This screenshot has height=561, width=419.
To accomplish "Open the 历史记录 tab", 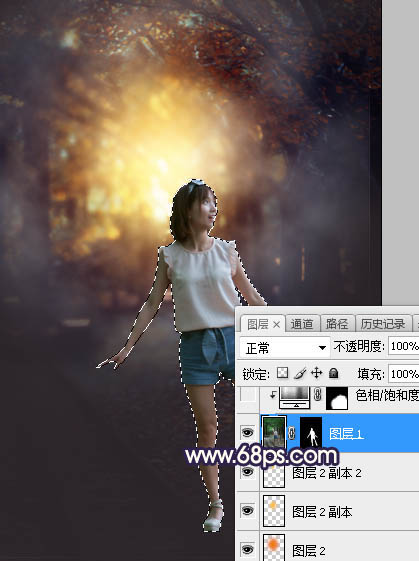I will tap(383, 324).
